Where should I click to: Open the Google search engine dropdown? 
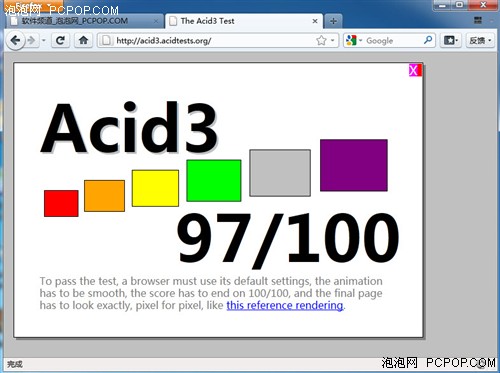click(x=354, y=41)
